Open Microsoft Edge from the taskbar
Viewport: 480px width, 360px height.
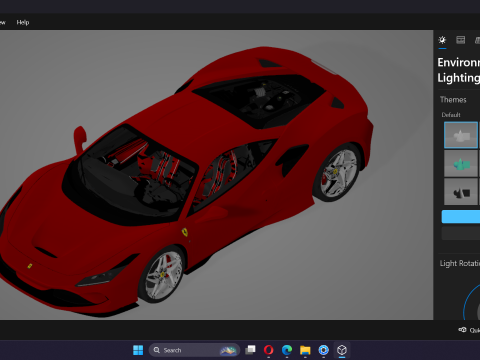click(287, 350)
